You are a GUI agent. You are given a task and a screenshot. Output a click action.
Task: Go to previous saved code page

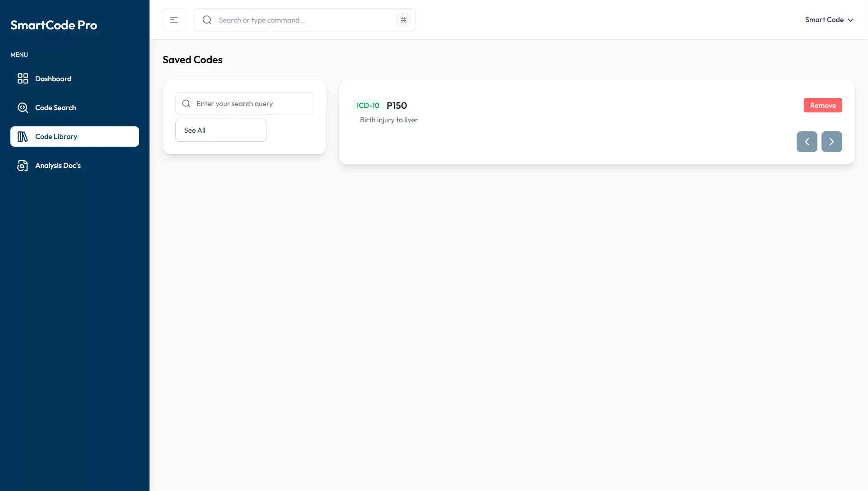[x=807, y=142]
